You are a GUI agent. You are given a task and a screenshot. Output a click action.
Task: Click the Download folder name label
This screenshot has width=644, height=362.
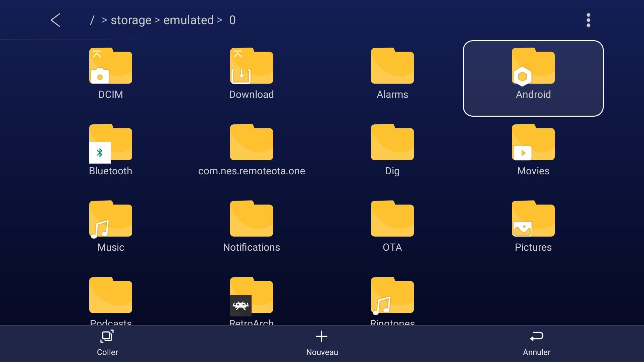tap(252, 95)
